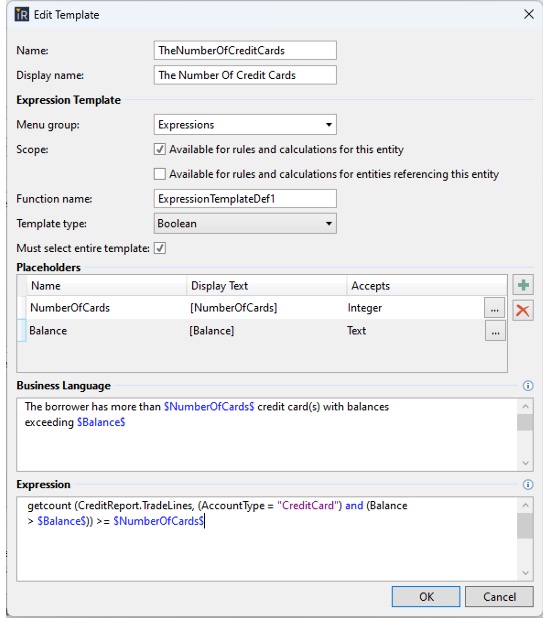Toggle Must select entire template checkbox

pos(160,248)
